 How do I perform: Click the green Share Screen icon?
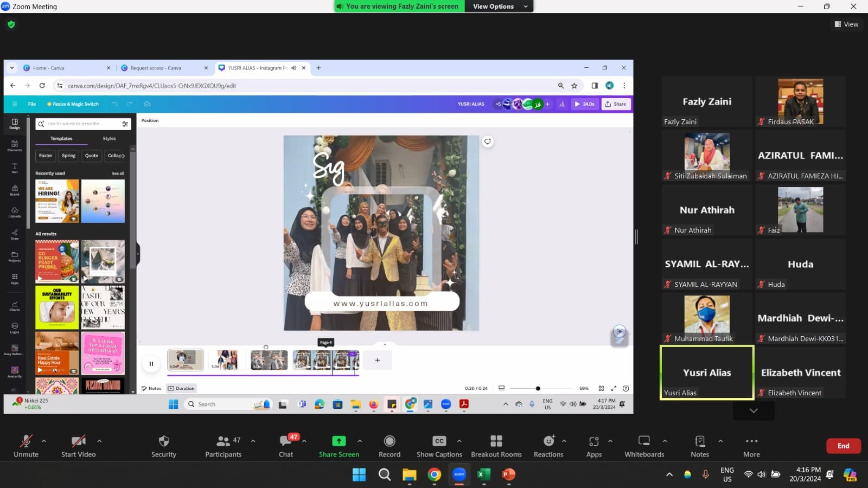coord(339,441)
